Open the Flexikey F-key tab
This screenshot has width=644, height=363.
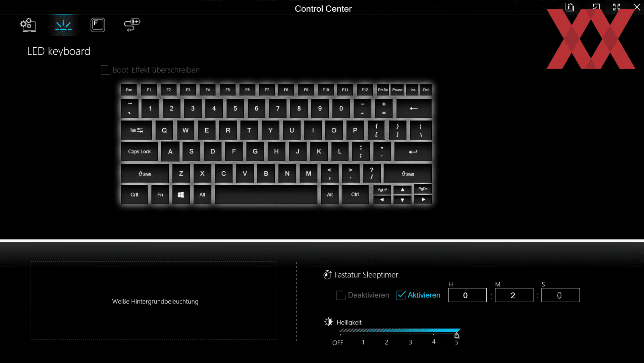pyautogui.click(x=98, y=25)
